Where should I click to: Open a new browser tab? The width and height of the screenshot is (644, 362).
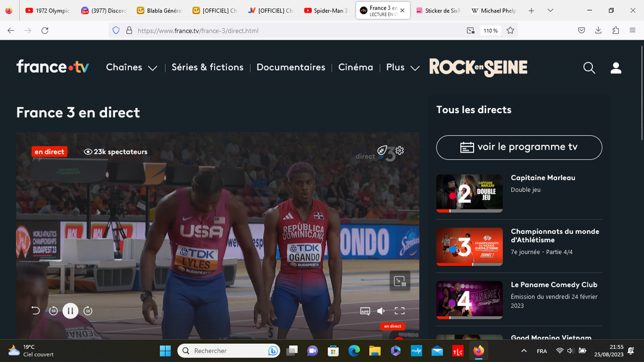[531, 11]
